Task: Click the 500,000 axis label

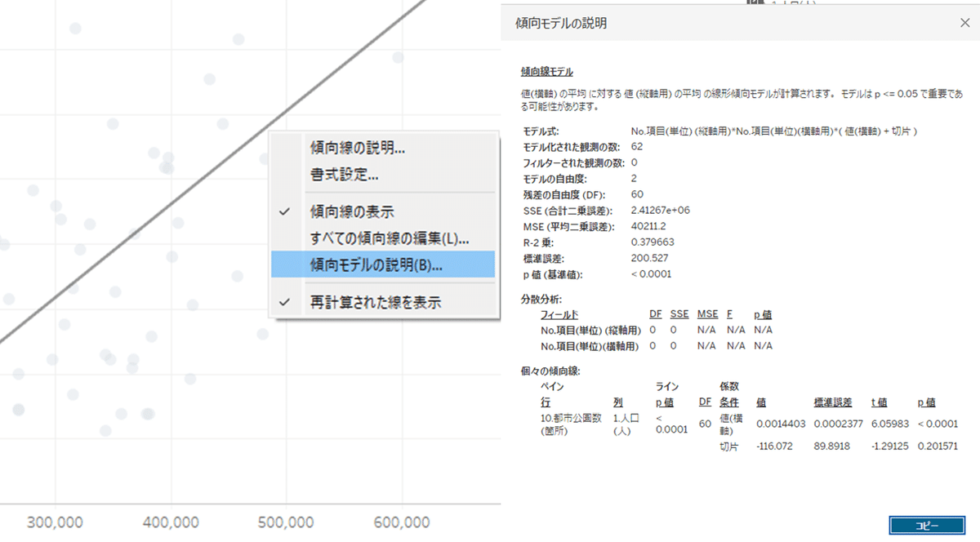Action: pos(287,523)
